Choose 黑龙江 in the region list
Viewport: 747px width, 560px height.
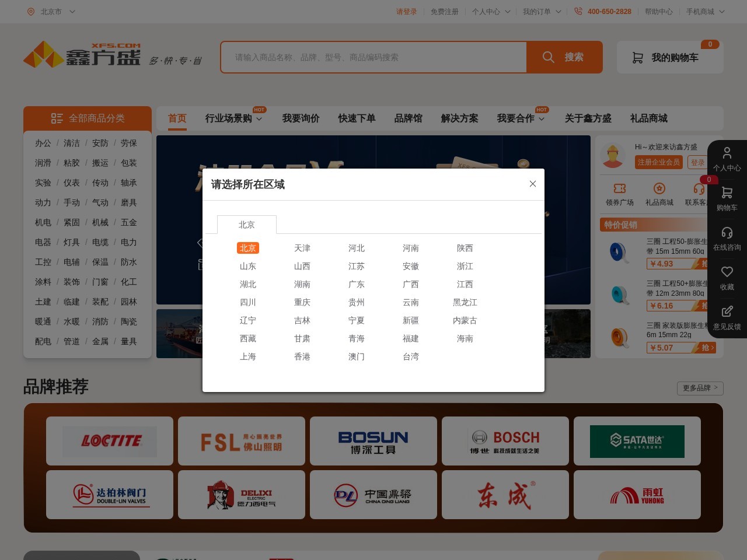pos(465,302)
